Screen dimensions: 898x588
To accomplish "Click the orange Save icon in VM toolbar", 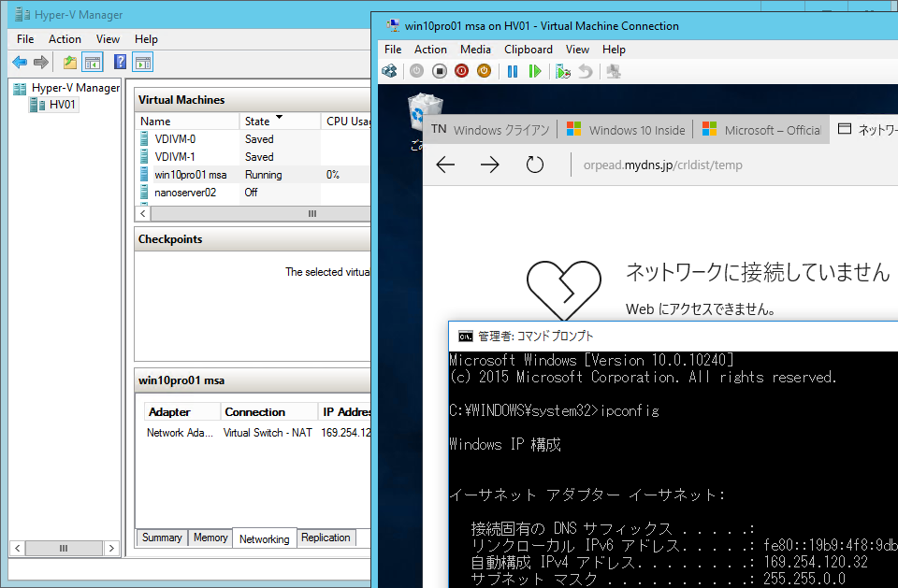I will [x=484, y=71].
